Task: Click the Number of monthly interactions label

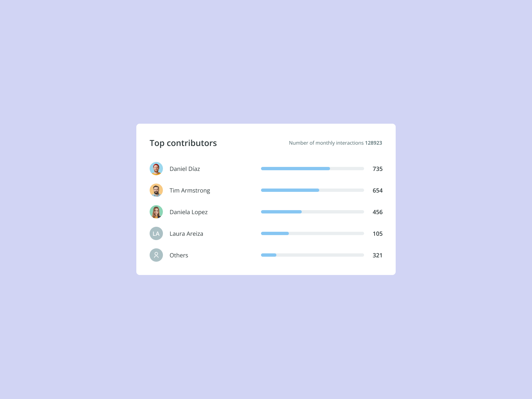Action: pyautogui.click(x=326, y=143)
